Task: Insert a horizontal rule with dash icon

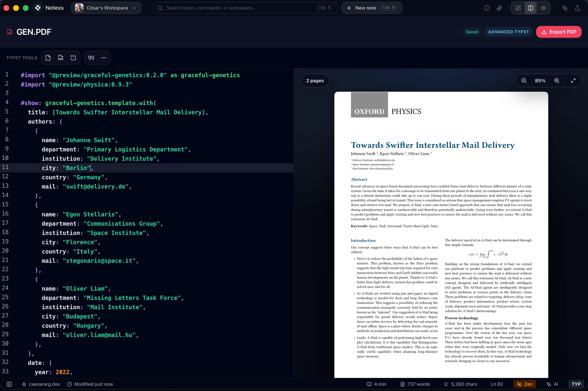Action: 104,58
